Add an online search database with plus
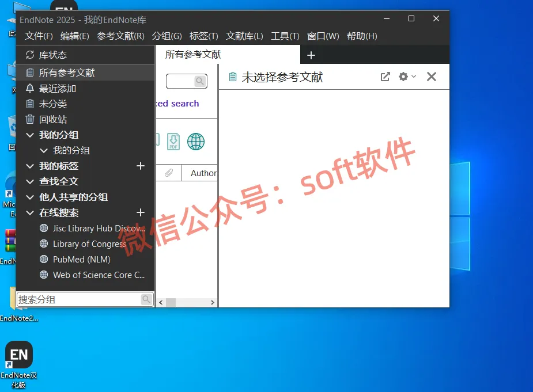Image resolution: width=533 pixels, height=392 pixels. click(x=141, y=212)
